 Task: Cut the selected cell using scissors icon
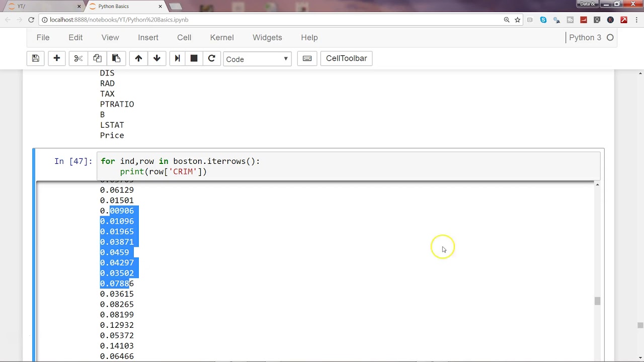pos(78,58)
